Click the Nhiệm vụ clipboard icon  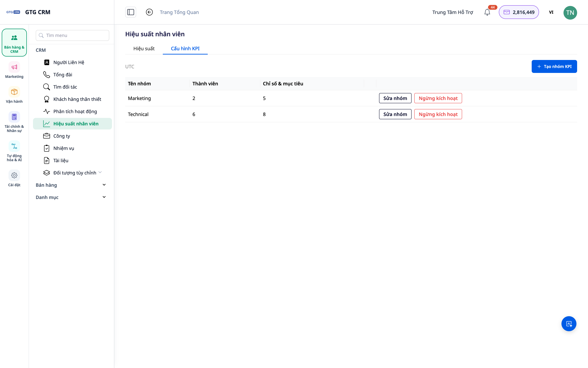coord(46,148)
